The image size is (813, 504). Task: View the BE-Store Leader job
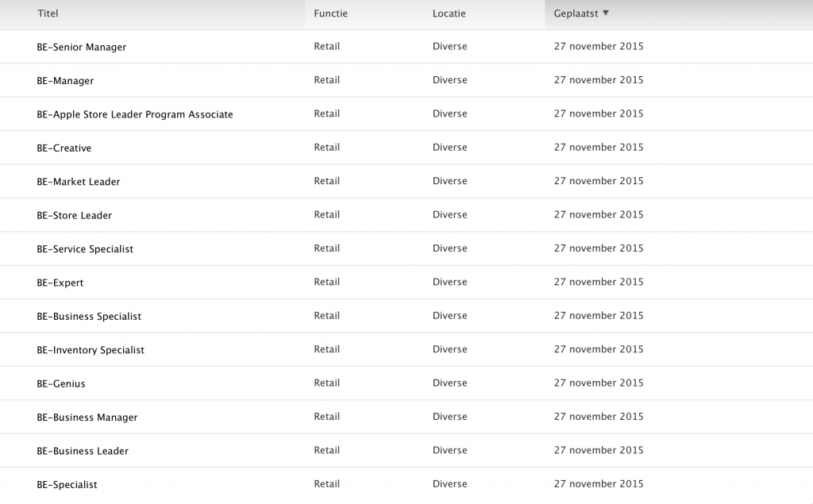click(x=74, y=215)
